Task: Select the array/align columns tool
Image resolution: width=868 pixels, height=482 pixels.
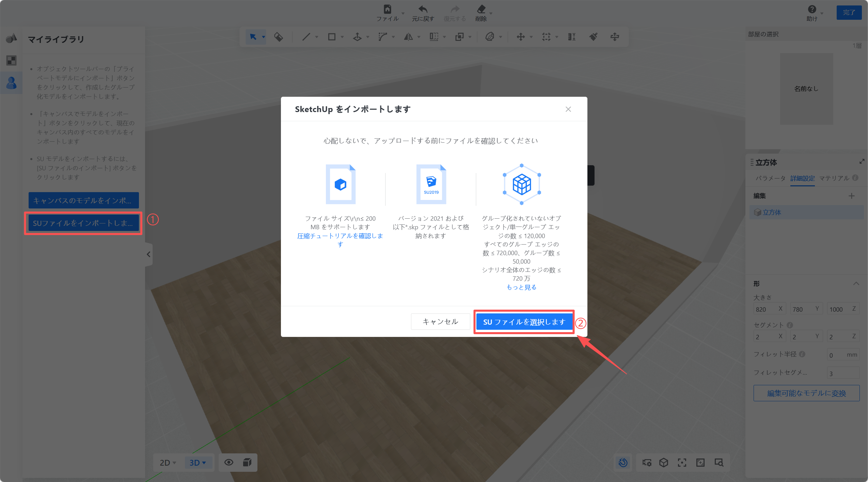Action: tap(434, 37)
